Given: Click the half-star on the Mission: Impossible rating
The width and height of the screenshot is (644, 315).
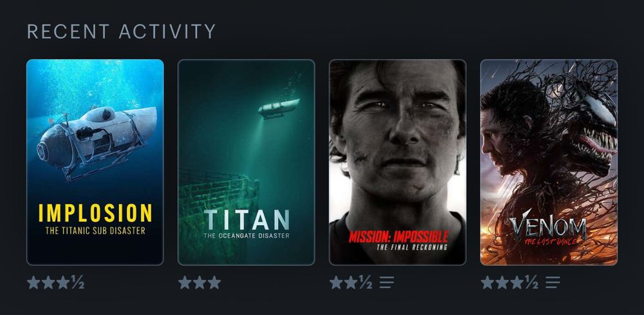Looking at the screenshot, I should (365, 282).
